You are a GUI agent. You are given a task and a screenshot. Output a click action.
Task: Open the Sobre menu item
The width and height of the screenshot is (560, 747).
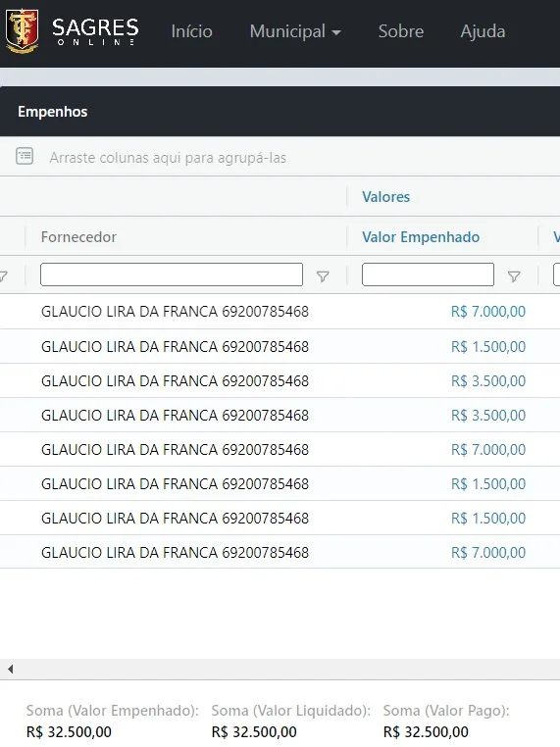(401, 31)
